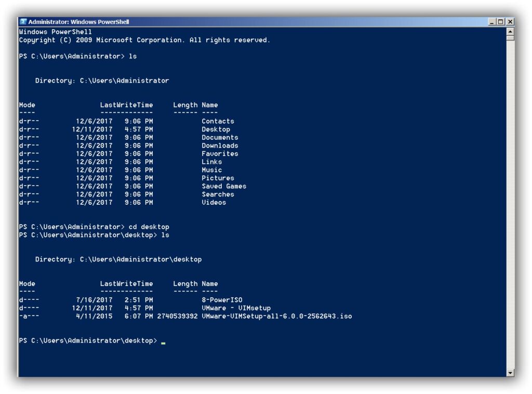532x394 pixels.
Task: Click the Contacts folder entry
Action: [x=218, y=121]
